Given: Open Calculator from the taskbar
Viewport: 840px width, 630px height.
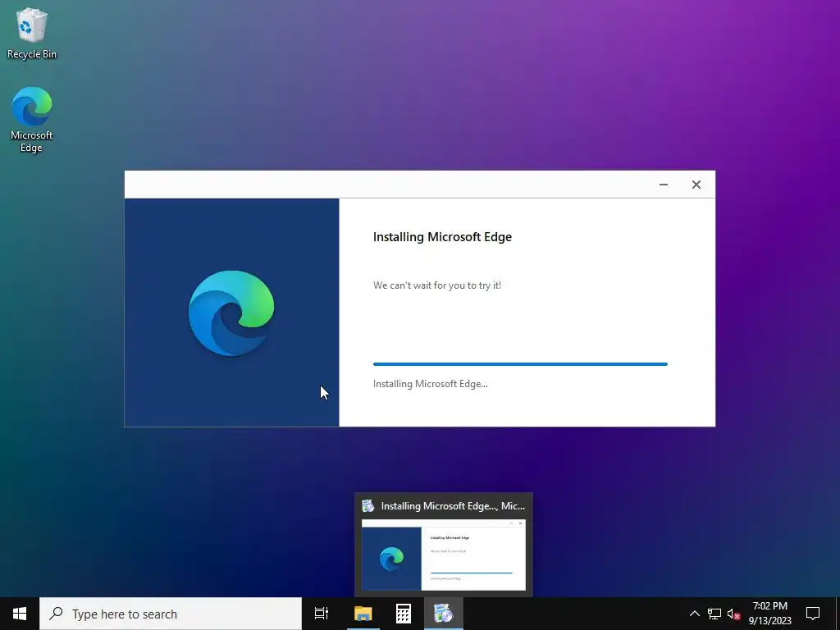Looking at the screenshot, I should pyautogui.click(x=403, y=614).
